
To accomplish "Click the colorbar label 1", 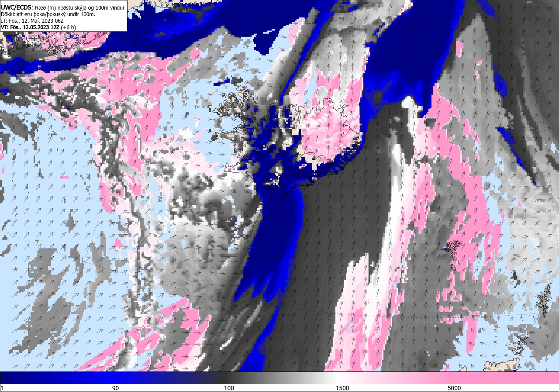I will tap(2, 388).
